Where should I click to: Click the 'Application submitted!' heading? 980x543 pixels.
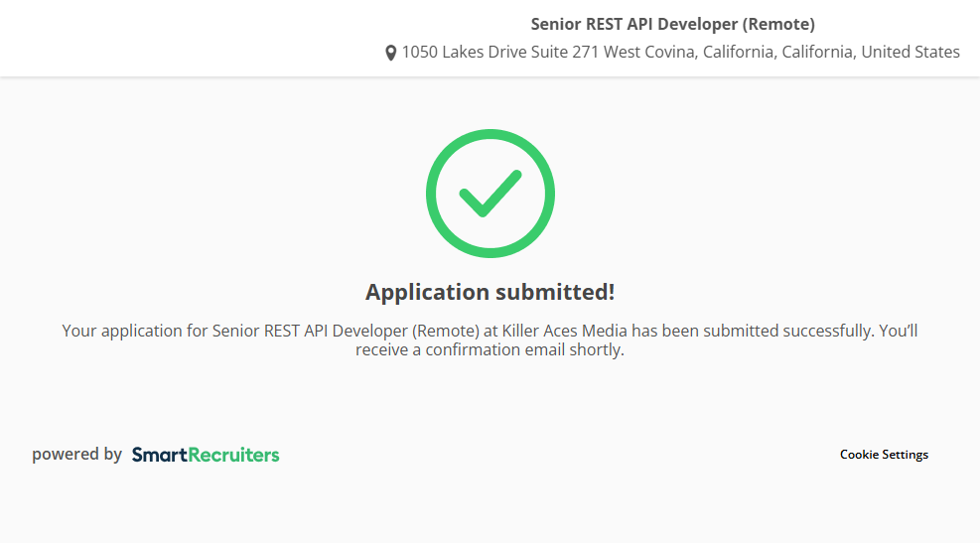click(490, 292)
